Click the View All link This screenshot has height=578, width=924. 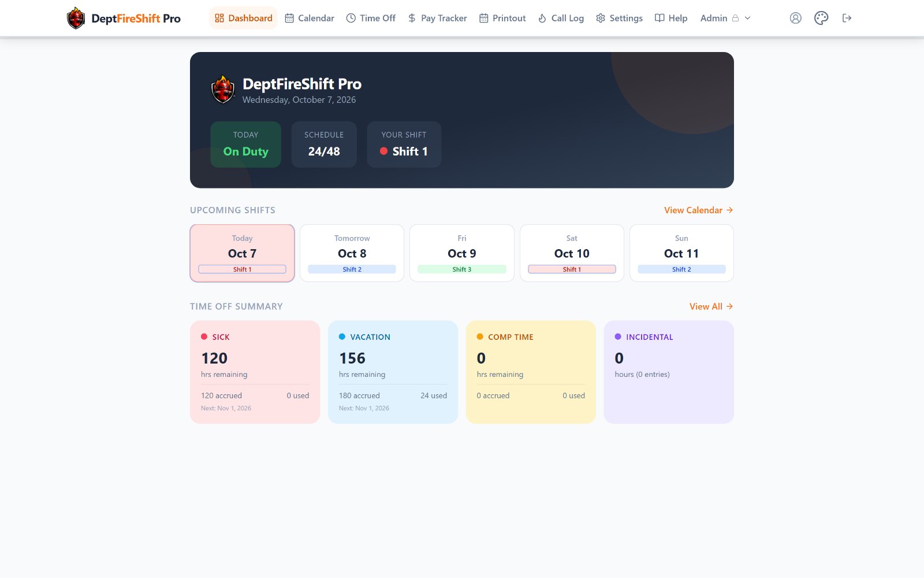tap(711, 306)
